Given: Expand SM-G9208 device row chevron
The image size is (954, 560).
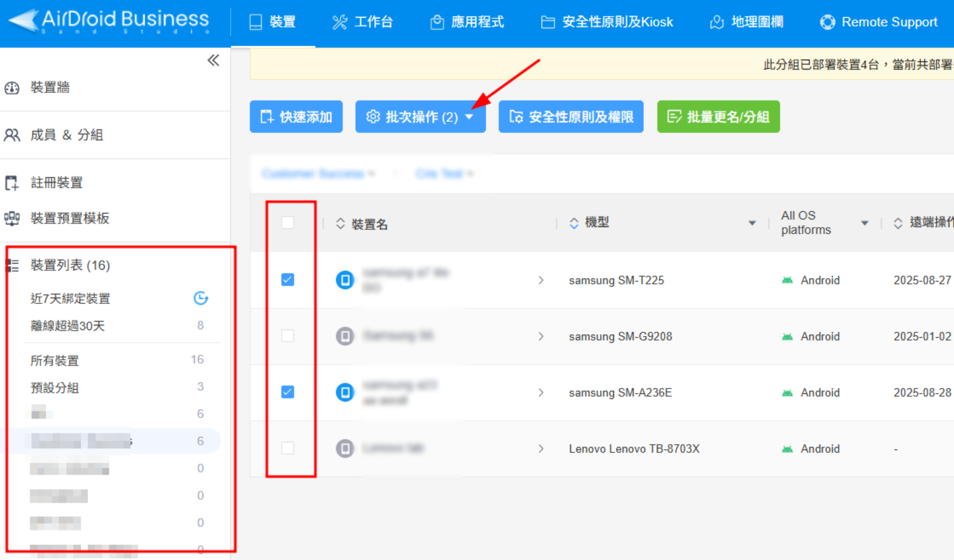Looking at the screenshot, I should (x=541, y=336).
